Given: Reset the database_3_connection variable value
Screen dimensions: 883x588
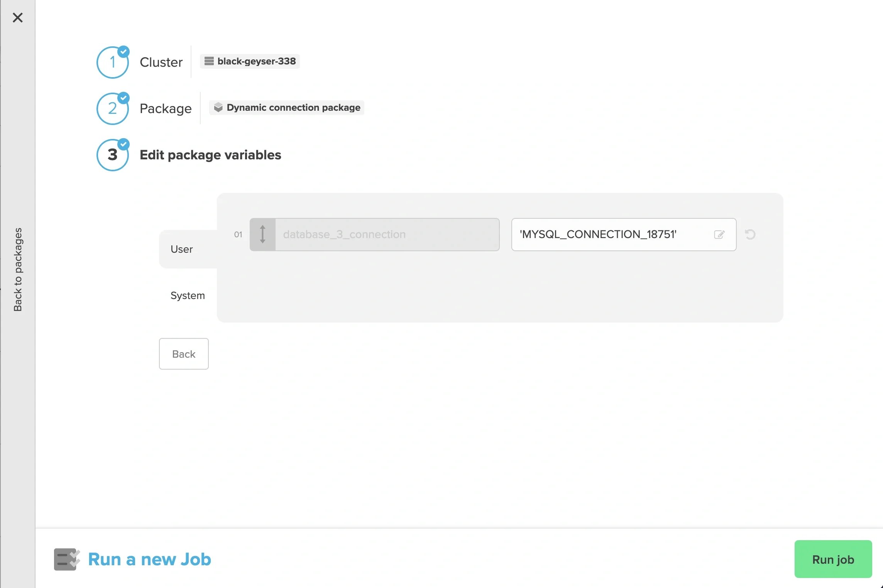Looking at the screenshot, I should pos(750,235).
